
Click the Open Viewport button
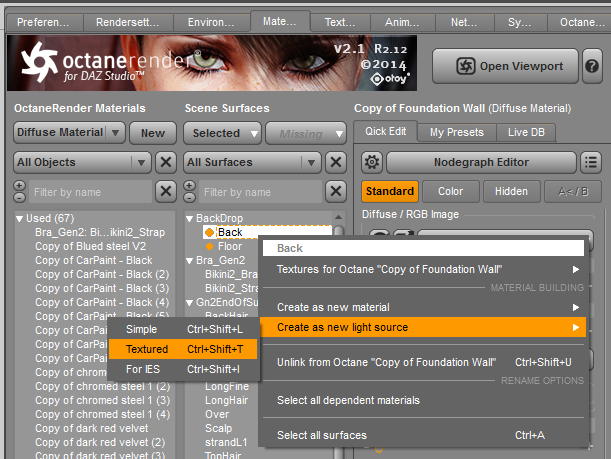[x=505, y=66]
